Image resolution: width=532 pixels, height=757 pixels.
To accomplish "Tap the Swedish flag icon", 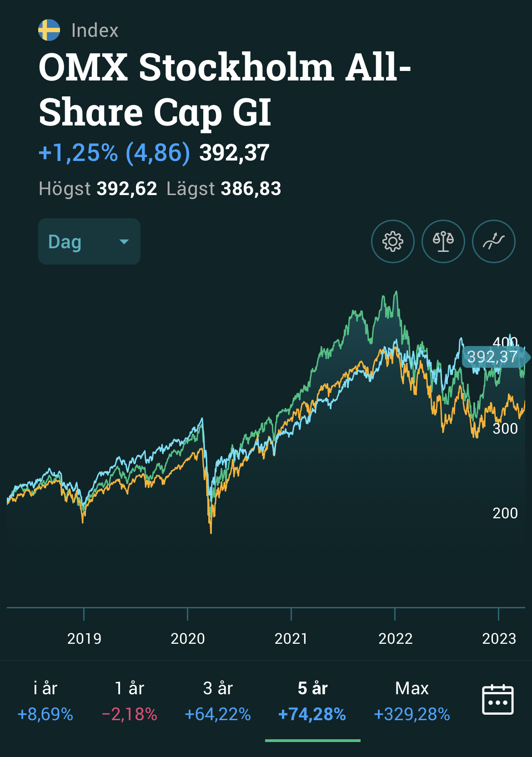I will coord(49,30).
